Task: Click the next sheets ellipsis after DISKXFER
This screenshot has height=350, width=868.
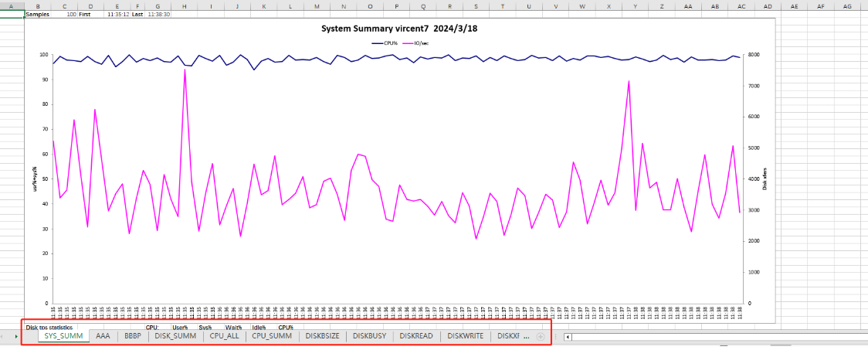Action: coord(527,336)
